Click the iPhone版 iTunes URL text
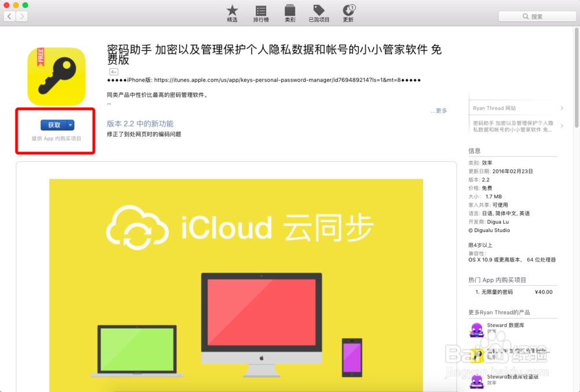Image resolution: width=580 pixels, height=392 pixels. 264,80
